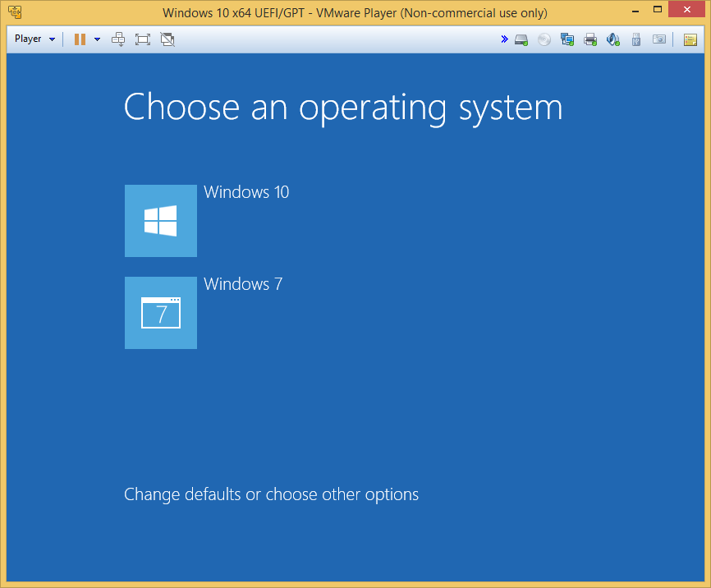Boot into Windows 10
Viewport: 711px width, 588px height.
[x=161, y=221]
